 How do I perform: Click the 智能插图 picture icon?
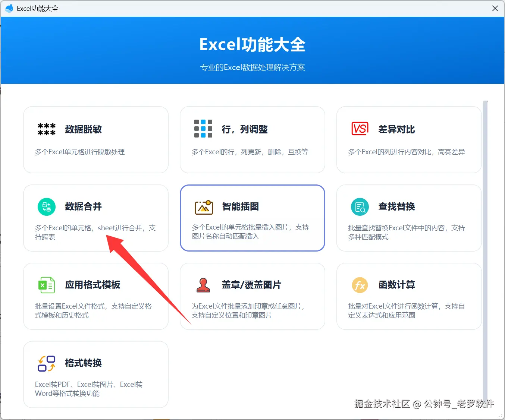point(204,207)
